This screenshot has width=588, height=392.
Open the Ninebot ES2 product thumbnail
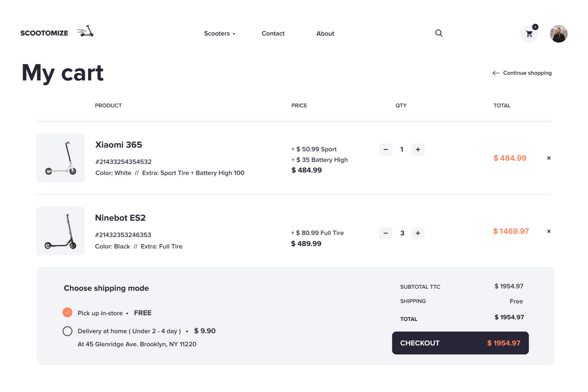(60, 231)
